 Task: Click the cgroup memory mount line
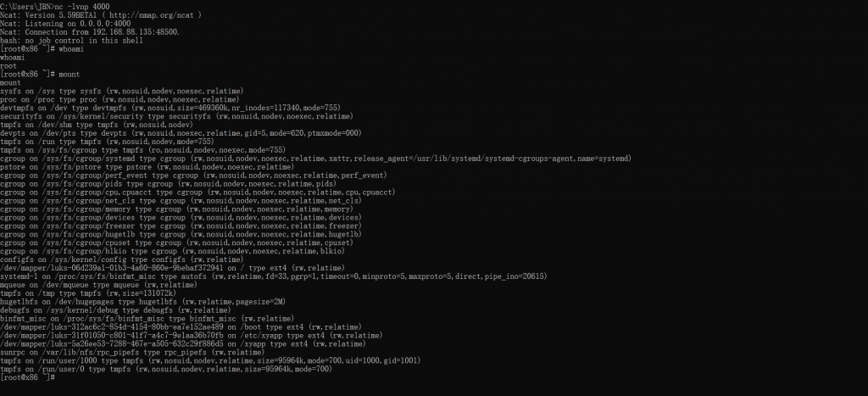pyautogui.click(x=176, y=209)
